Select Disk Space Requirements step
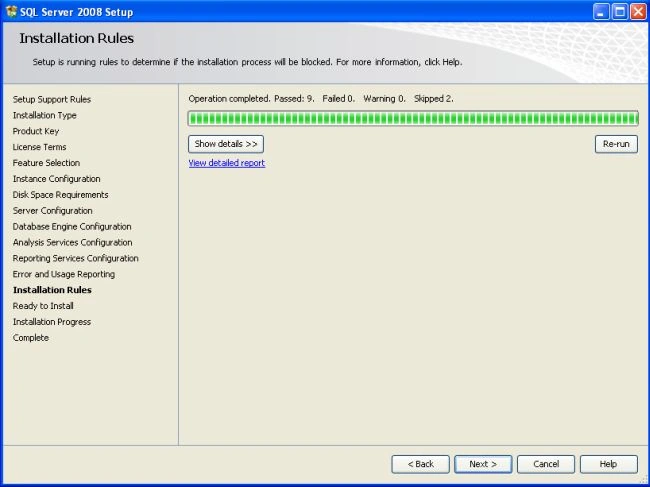 click(x=61, y=195)
